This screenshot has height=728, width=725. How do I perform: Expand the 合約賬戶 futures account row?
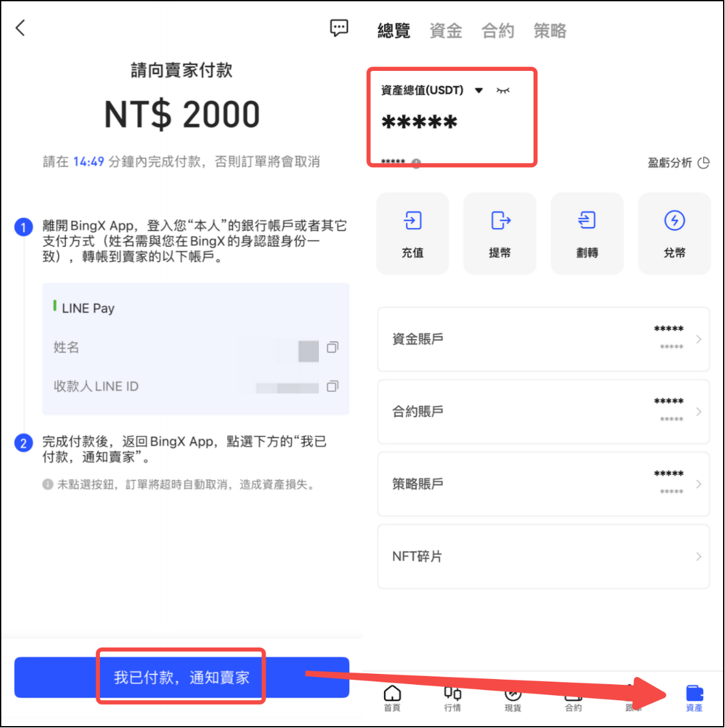[543, 412]
